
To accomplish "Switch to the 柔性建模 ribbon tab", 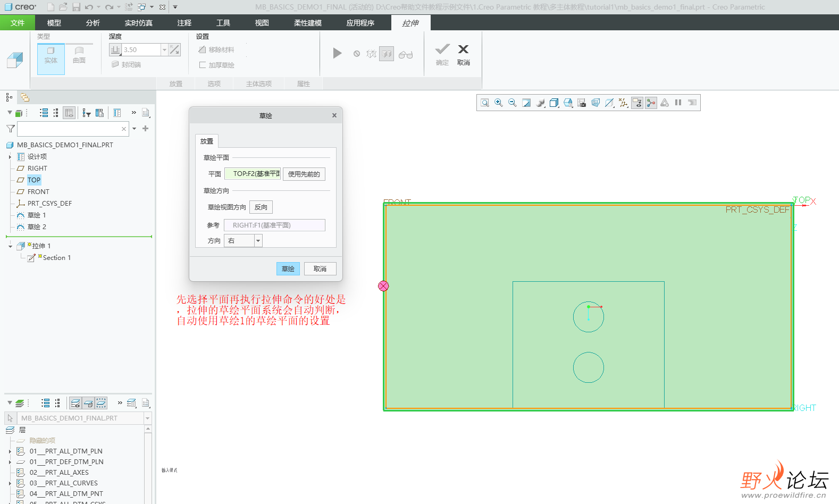I will (308, 23).
